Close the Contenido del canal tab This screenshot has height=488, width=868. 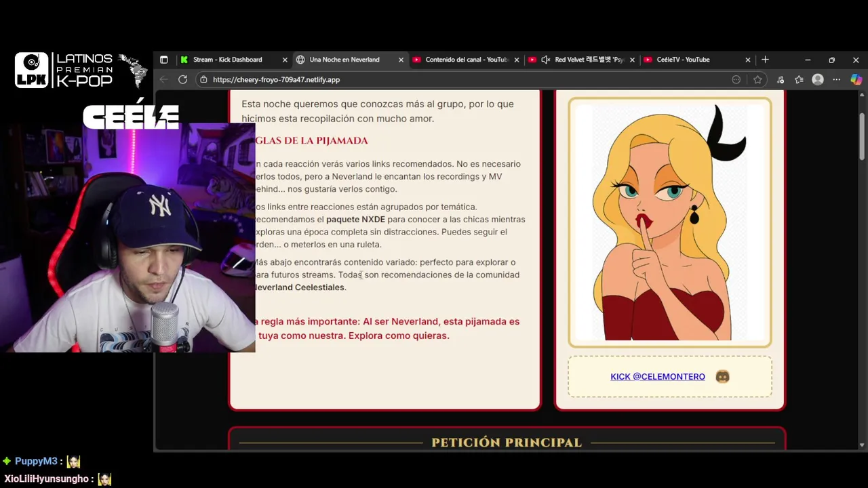[517, 60]
